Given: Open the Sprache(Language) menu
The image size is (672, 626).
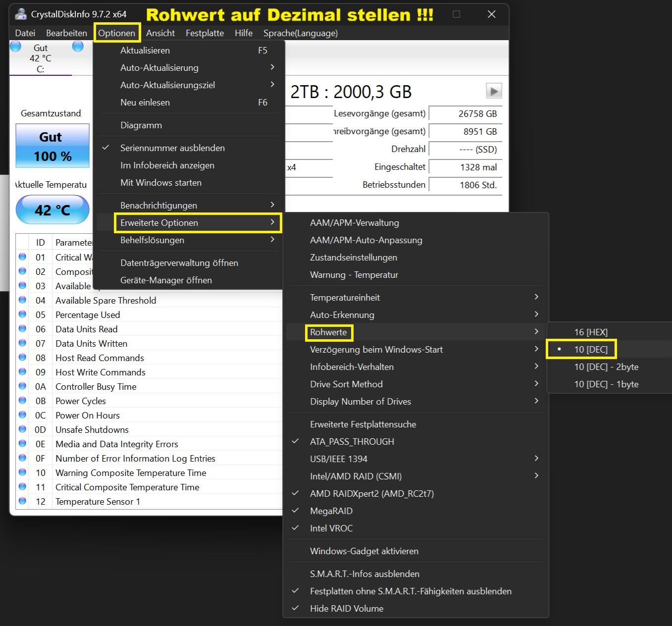Looking at the screenshot, I should 301,33.
